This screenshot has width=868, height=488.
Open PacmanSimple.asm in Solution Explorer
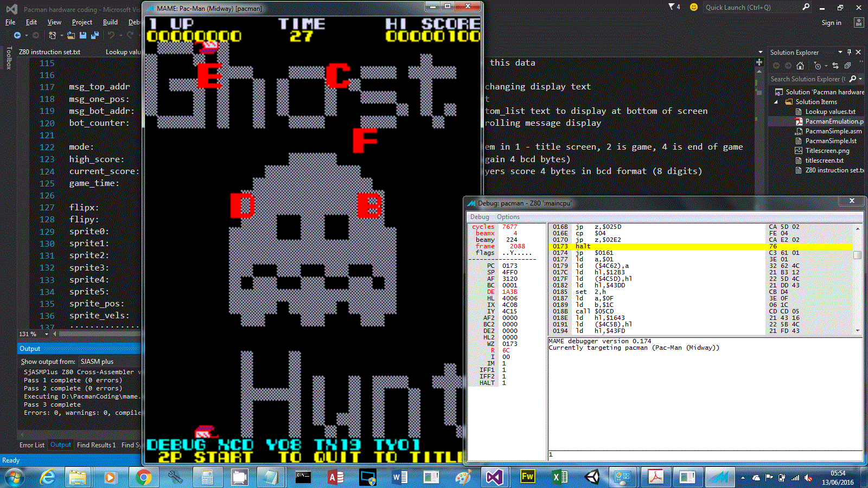pyautogui.click(x=833, y=131)
